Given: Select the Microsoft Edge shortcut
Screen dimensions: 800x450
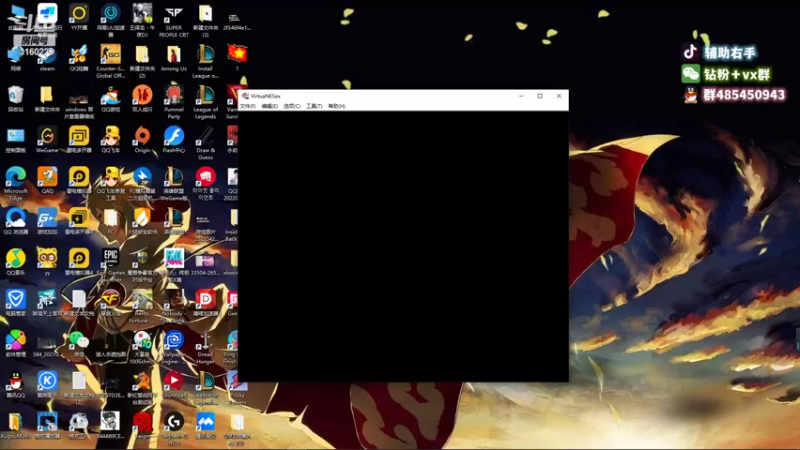Looking at the screenshot, I should pos(15,184).
